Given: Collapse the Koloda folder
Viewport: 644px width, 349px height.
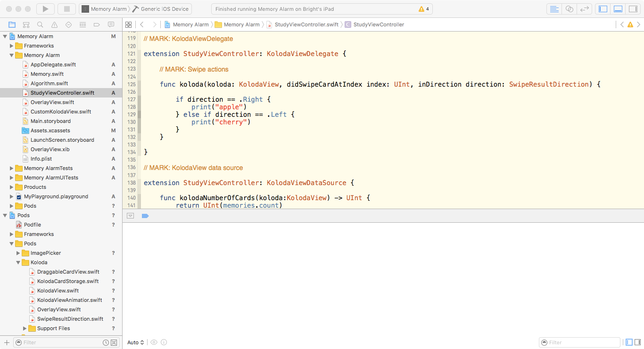Looking at the screenshot, I should (18, 262).
